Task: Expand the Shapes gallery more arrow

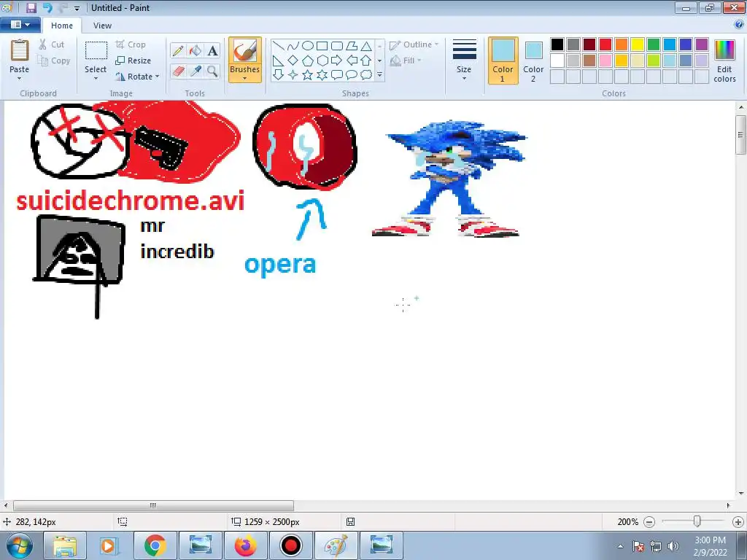Action: pyautogui.click(x=379, y=75)
